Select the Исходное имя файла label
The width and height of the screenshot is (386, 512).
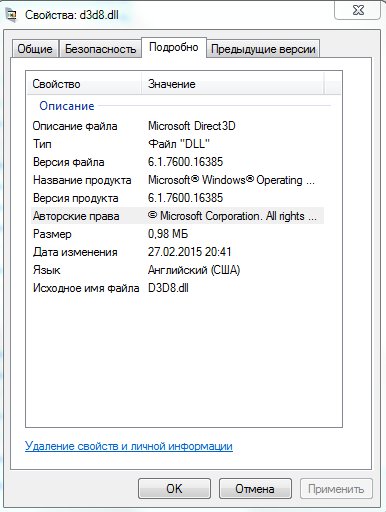pos(86,288)
